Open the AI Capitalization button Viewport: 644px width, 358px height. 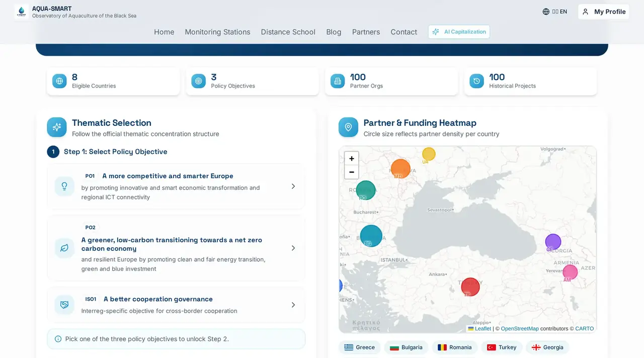[459, 32]
